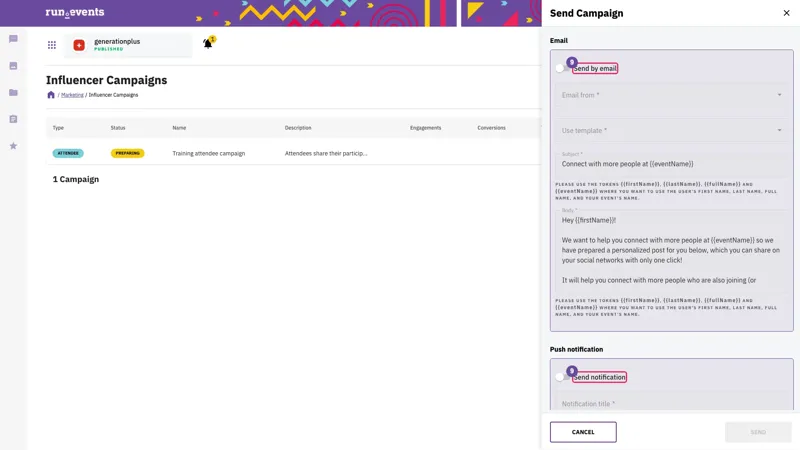Click into the email Body text area

pyautogui.click(x=671, y=251)
